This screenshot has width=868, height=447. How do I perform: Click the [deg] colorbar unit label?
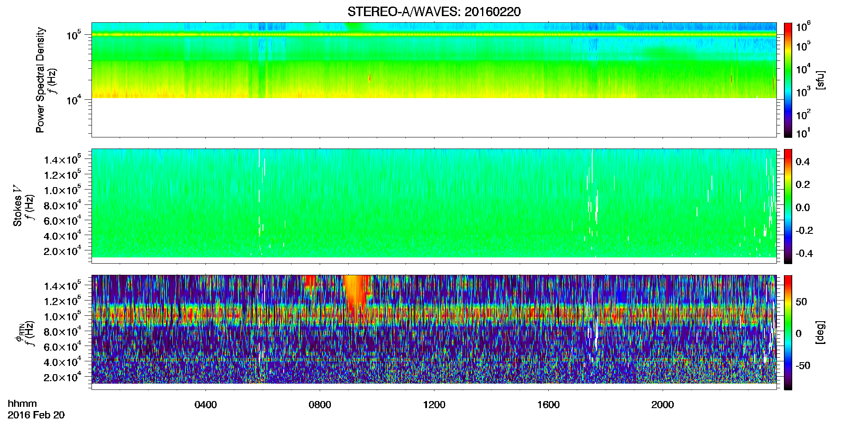point(820,332)
